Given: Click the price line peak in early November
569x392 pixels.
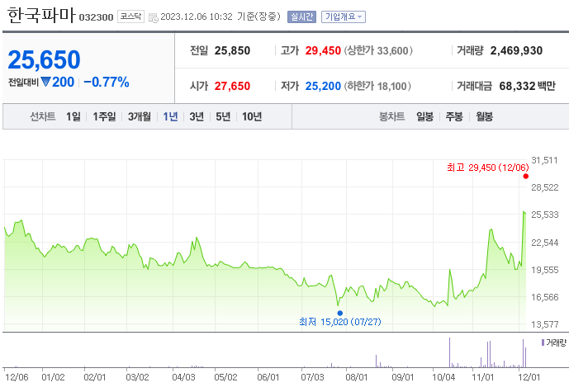Looking at the screenshot, I should point(491,229).
